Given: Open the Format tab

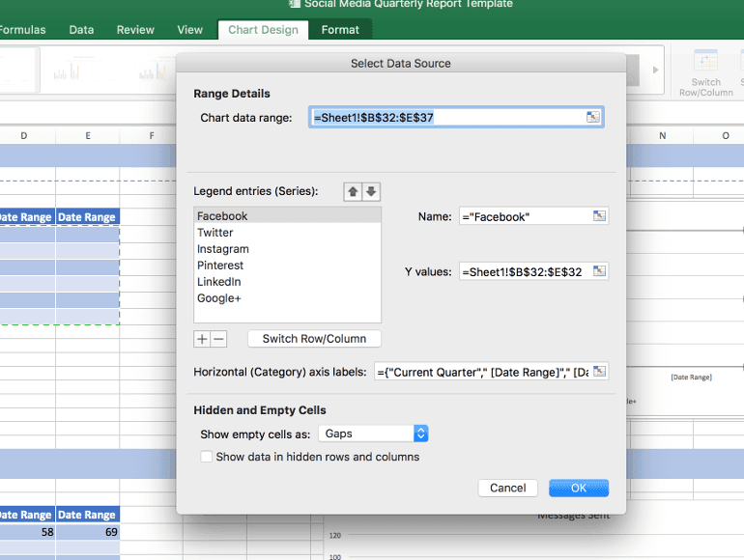Looking at the screenshot, I should [340, 30].
